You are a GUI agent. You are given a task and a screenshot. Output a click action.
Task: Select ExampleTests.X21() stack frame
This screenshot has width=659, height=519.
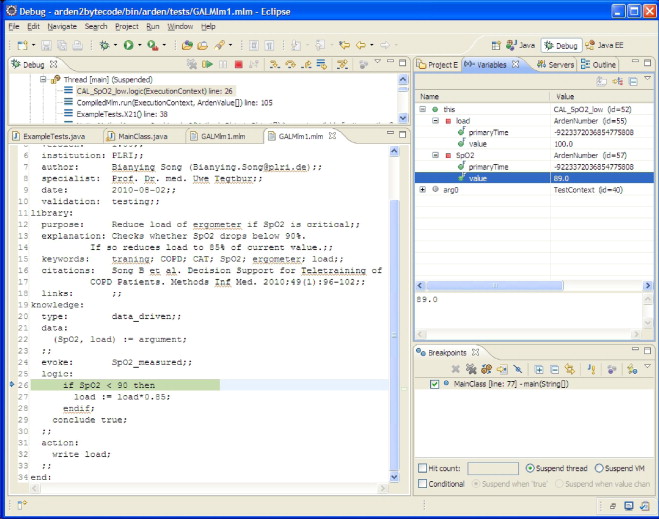click(122, 114)
